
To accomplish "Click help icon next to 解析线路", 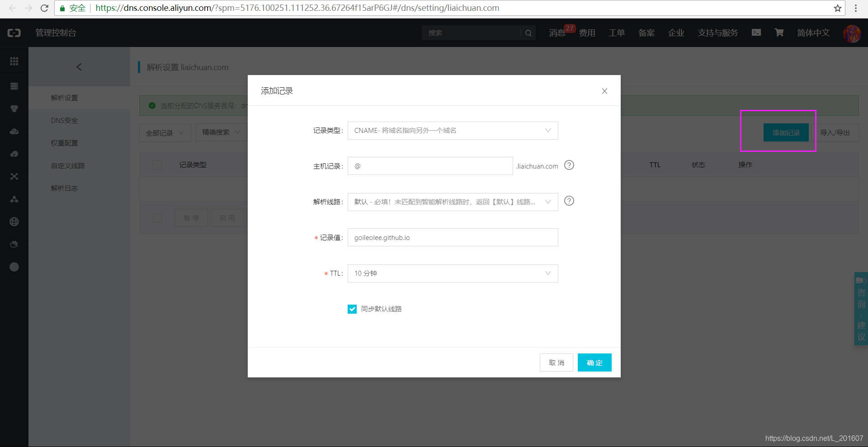I will tap(569, 201).
